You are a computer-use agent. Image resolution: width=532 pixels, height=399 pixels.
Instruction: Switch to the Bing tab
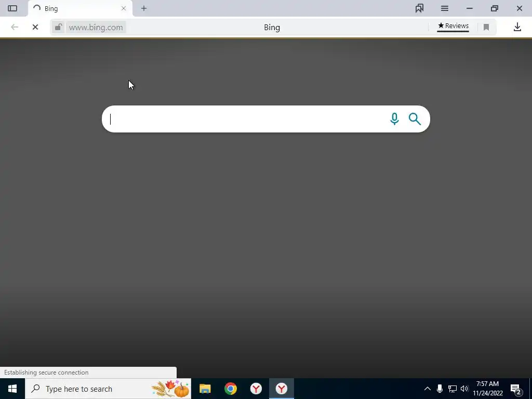click(x=80, y=8)
